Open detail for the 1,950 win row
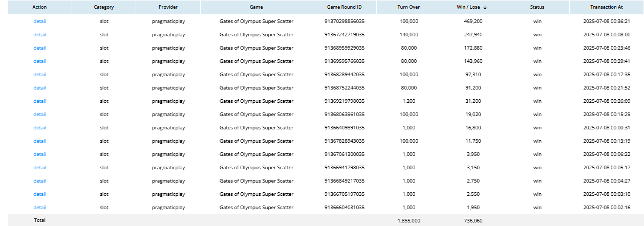Viewport: 644px width, 226px height. click(40, 208)
